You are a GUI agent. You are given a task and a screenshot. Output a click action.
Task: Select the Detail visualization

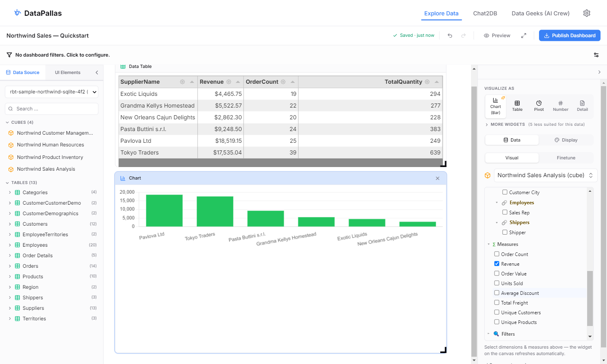tap(582, 106)
